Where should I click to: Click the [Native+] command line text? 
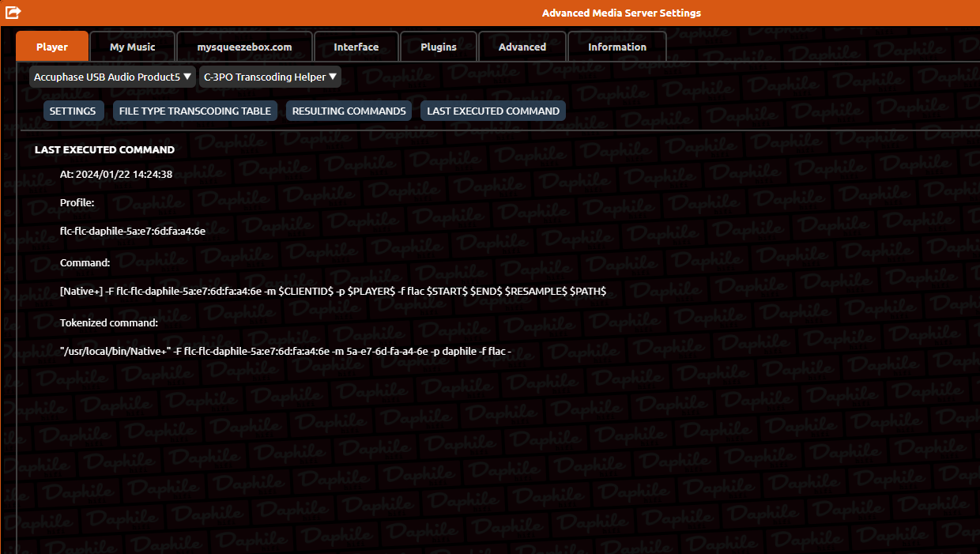[333, 291]
